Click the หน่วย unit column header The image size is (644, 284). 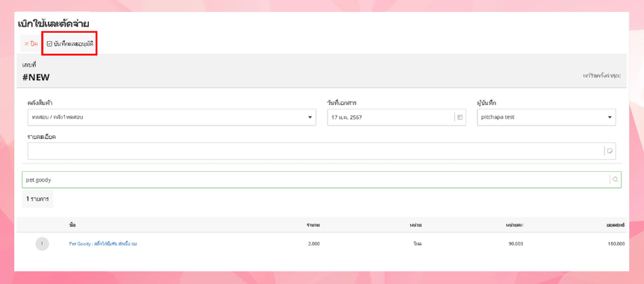pyautogui.click(x=416, y=225)
